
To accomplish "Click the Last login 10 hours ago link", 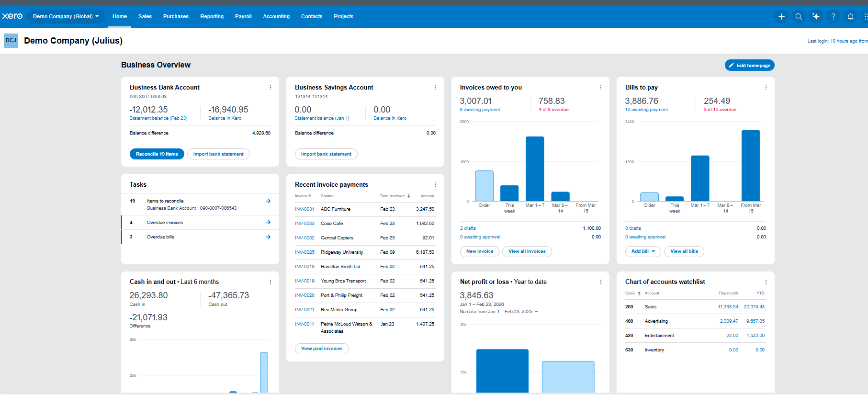I will pyautogui.click(x=849, y=41).
